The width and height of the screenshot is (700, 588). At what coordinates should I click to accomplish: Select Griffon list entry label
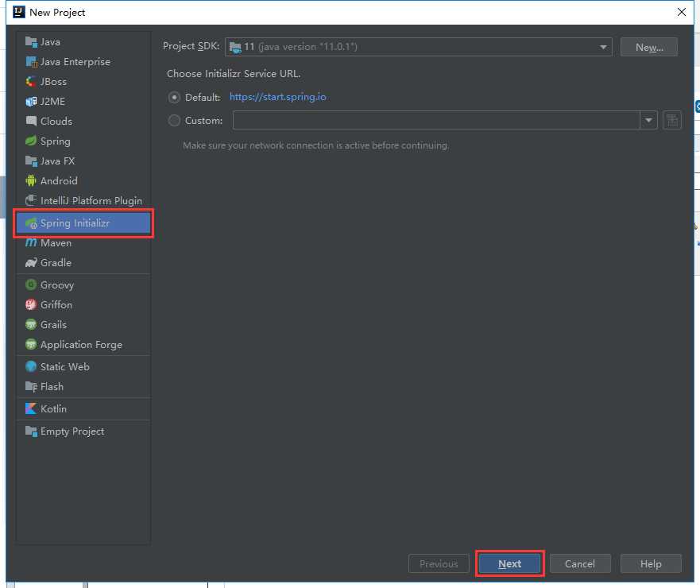pos(56,304)
